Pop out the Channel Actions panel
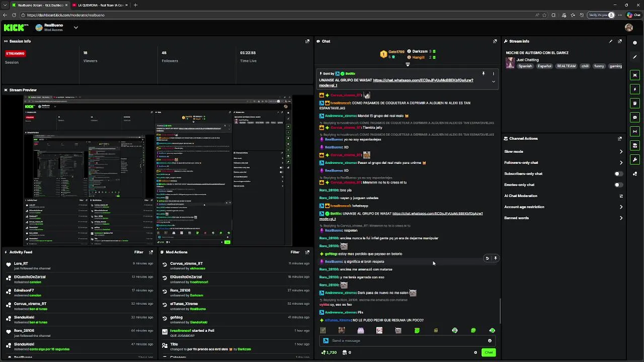644x362 pixels. click(x=620, y=138)
